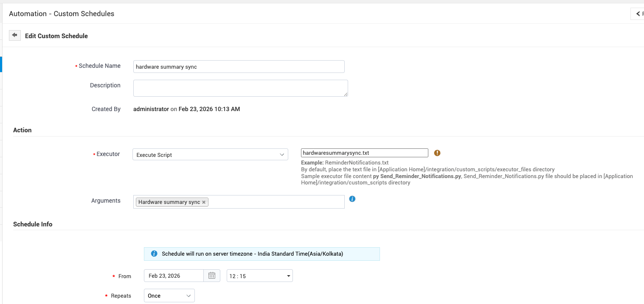
Task: Open the Executor dropdown showing Execute Script
Action: click(x=210, y=155)
